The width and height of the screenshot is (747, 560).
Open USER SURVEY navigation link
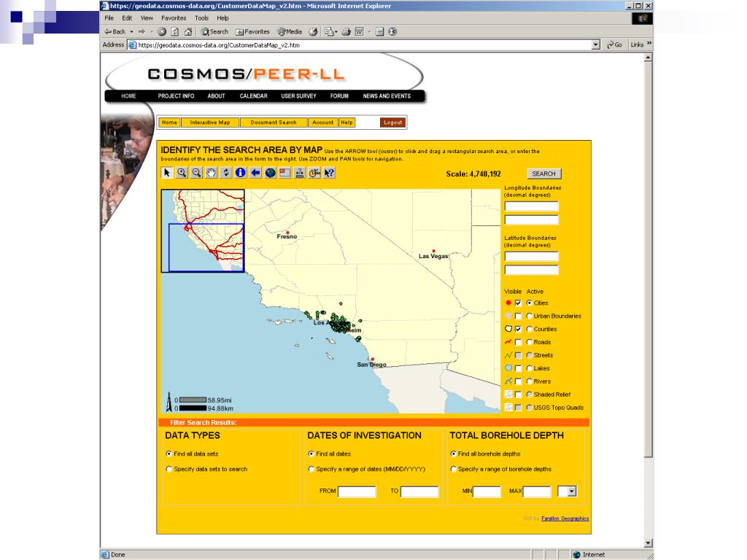click(298, 96)
